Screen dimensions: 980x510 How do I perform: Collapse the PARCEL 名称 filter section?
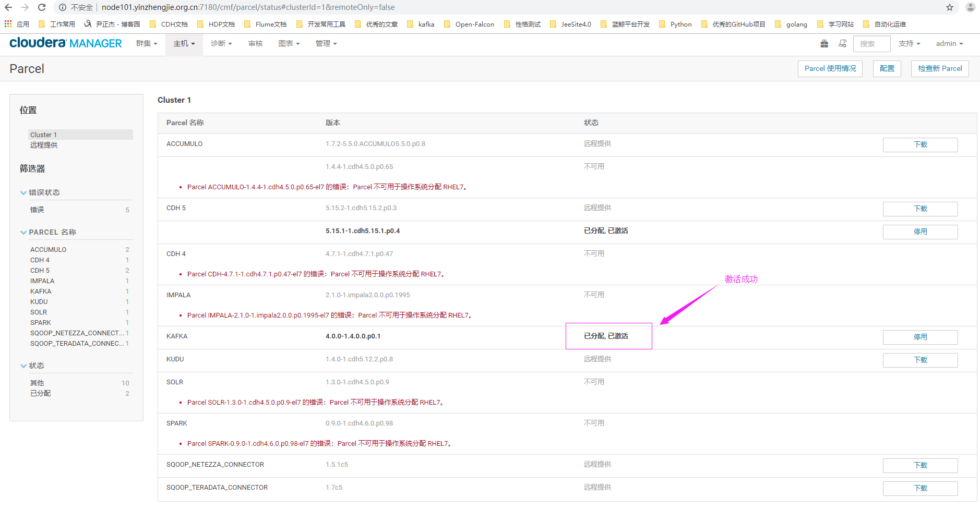pos(23,233)
